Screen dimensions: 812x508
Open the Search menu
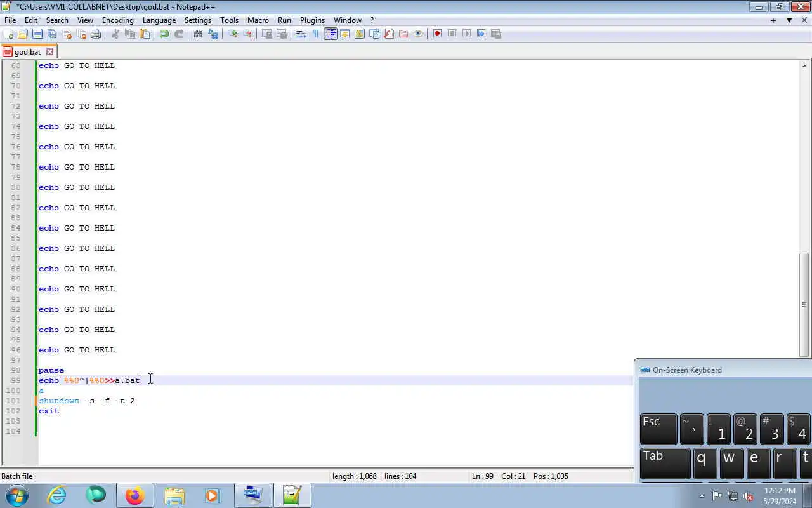point(57,20)
